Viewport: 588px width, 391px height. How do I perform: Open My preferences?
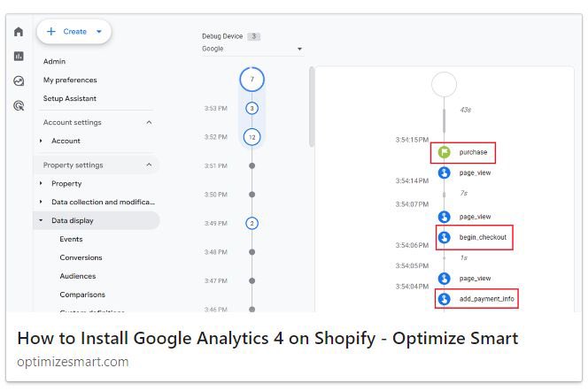coord(70,80)
